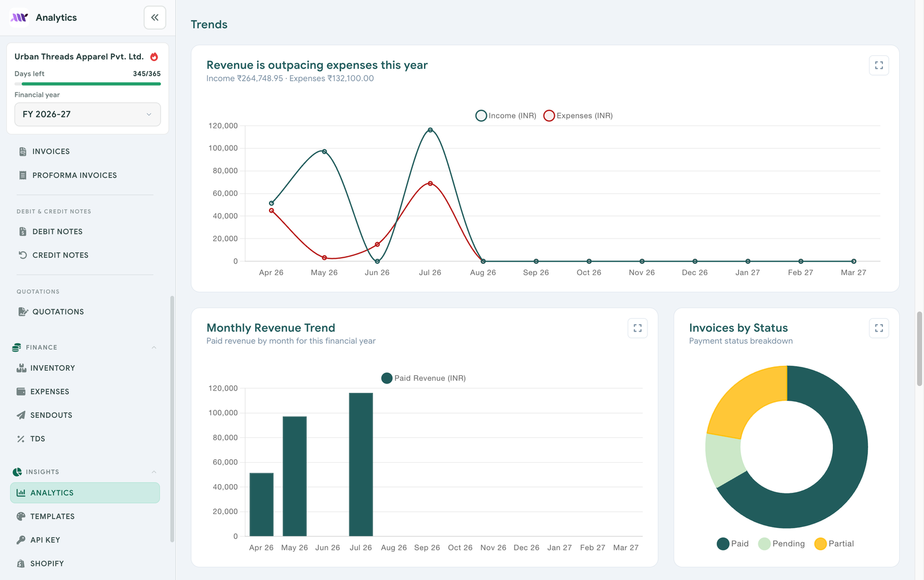
Task: Click the Finance coins icon
Action: (x=17, y=347)
